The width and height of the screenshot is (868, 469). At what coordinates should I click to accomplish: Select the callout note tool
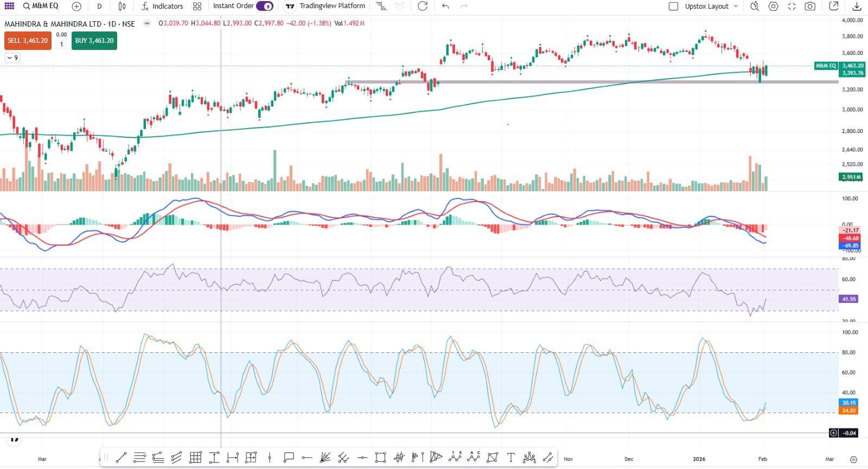[288, 458]
